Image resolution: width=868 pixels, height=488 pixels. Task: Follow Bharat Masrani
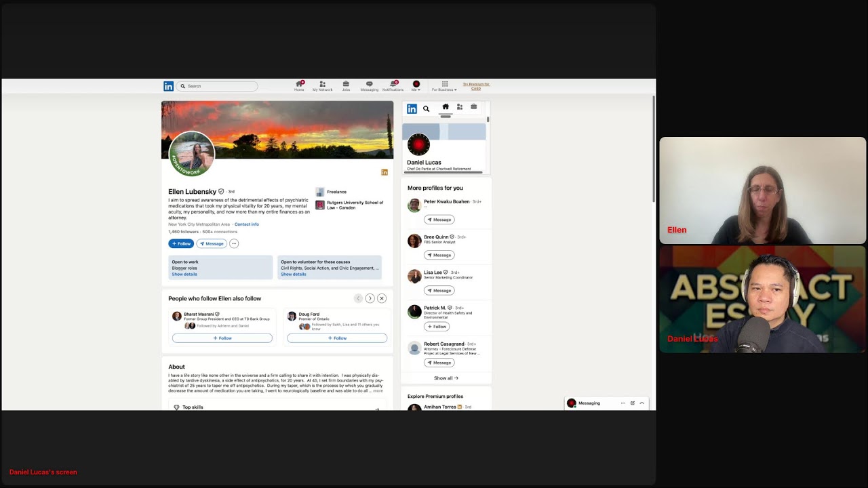(x=222, y=338)
